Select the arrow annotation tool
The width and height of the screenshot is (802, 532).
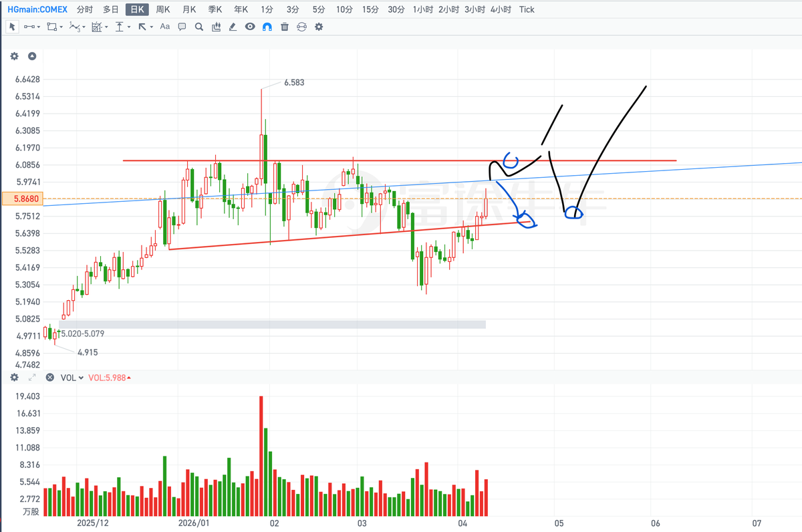[142, 27]
